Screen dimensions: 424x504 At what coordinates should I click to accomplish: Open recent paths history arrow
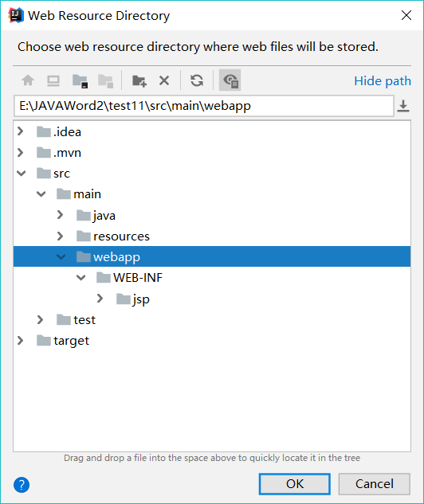(403, 106)
